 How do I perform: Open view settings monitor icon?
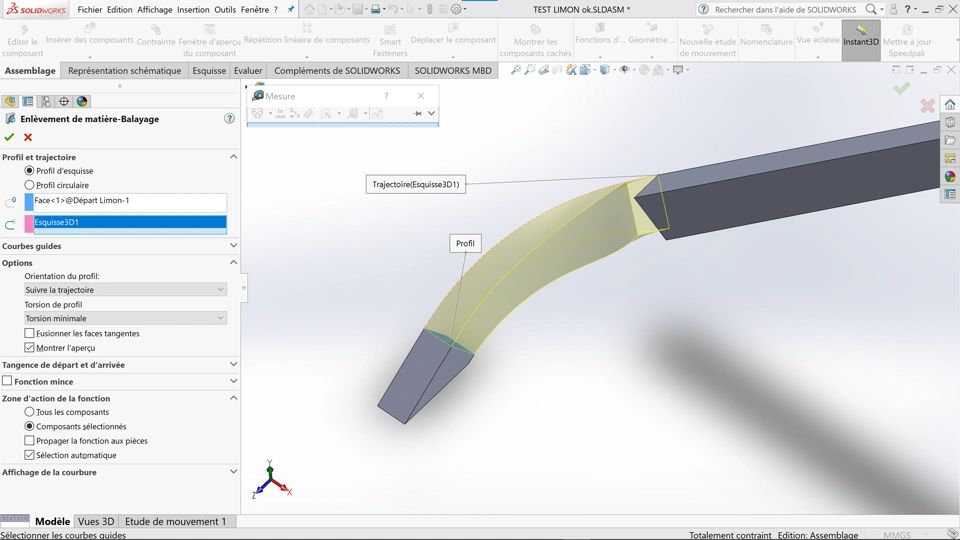click(678, 70)
